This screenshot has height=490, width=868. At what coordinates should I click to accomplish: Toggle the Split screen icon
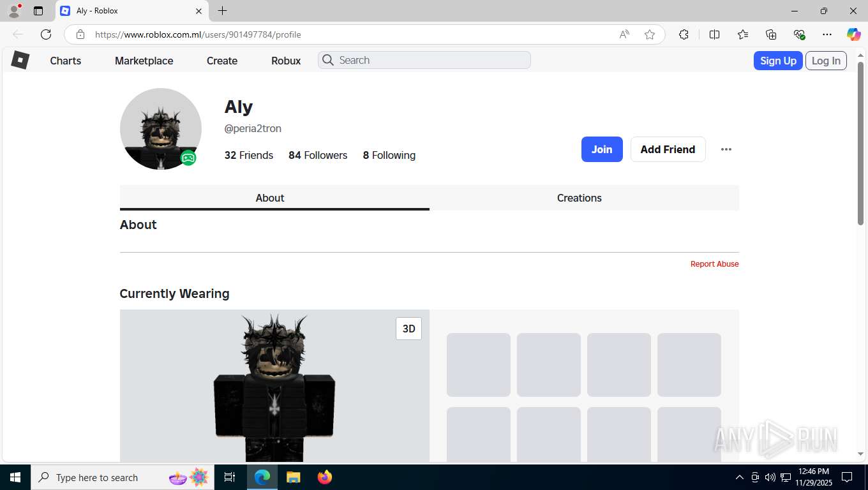click(x=714, y=34)
